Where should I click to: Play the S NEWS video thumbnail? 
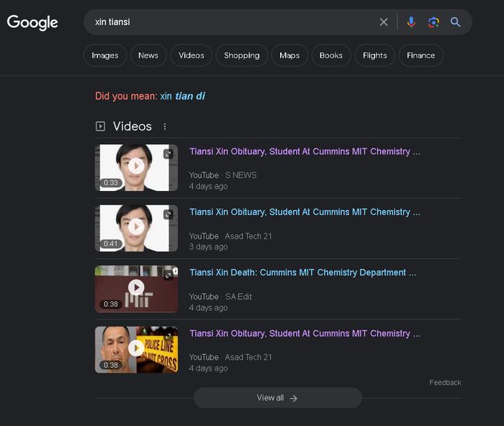136,168
